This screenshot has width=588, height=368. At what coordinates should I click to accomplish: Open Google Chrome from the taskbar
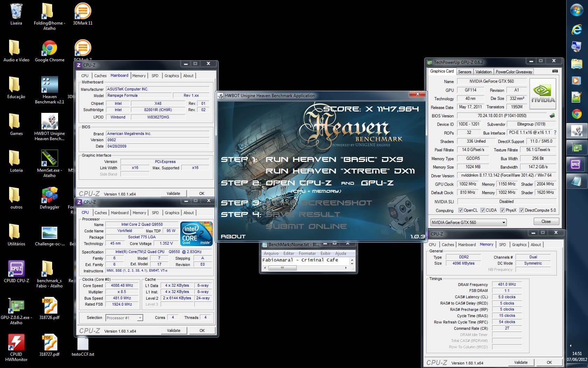pyautogui.click(x=576, y=114)
